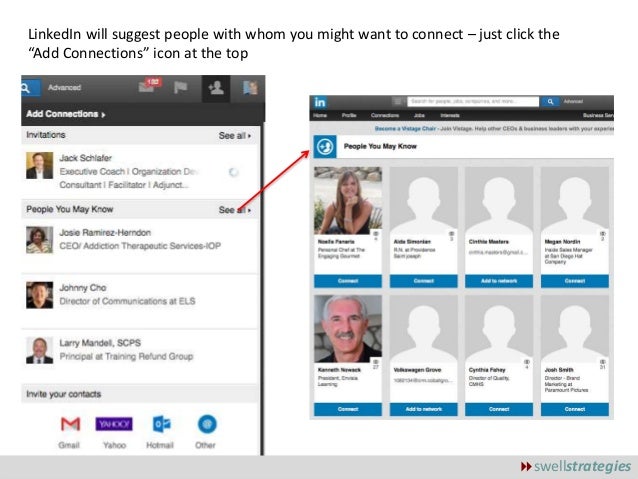Open the Business Services menu item
This screenshot has width=638, height=479.
point(598,116)
